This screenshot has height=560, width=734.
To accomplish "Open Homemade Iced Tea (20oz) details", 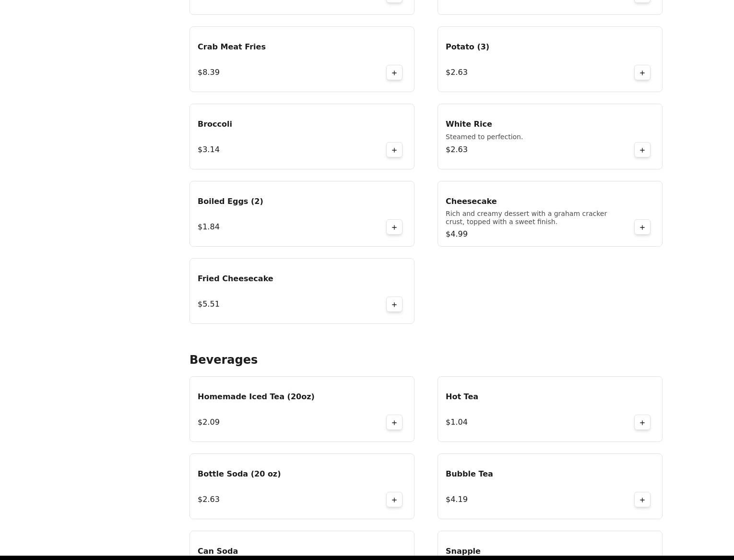I will pos(302,409).
